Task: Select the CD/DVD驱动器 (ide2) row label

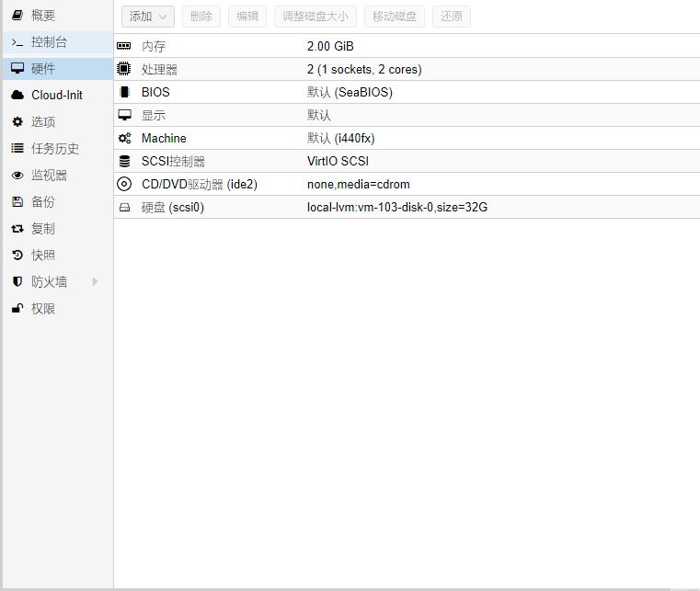Action: [200, 184]
